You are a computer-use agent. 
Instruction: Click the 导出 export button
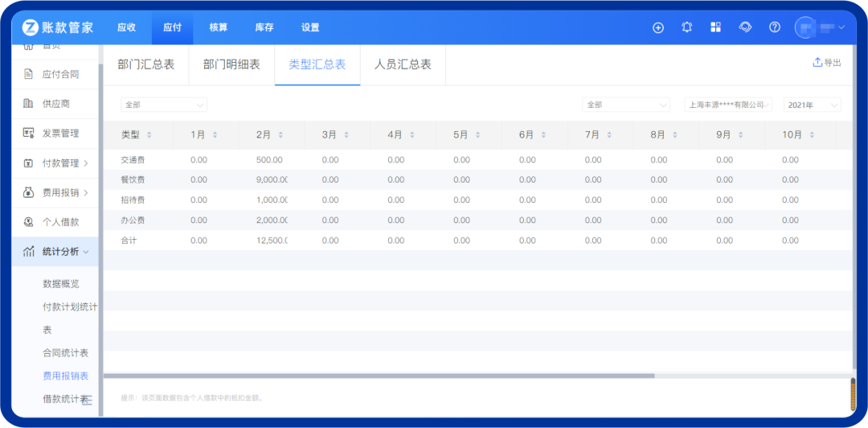click(827, 63)
